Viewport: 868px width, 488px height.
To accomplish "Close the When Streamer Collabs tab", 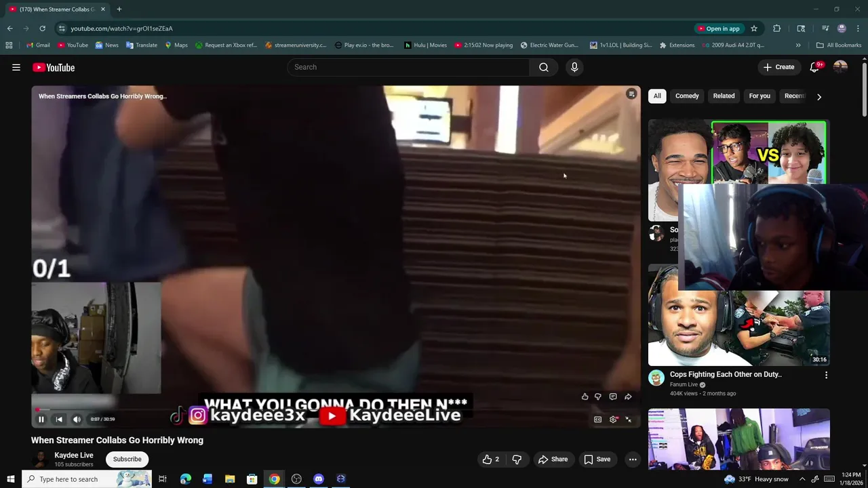I will point(103,9).
